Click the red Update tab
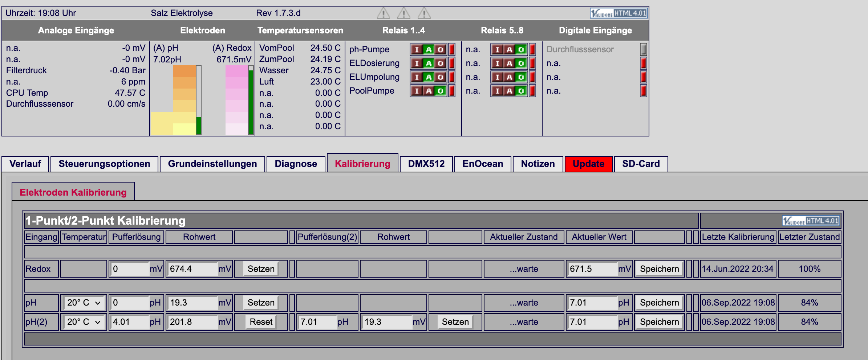The width and height of the screenshot is (868, 360). coord(589,164)
